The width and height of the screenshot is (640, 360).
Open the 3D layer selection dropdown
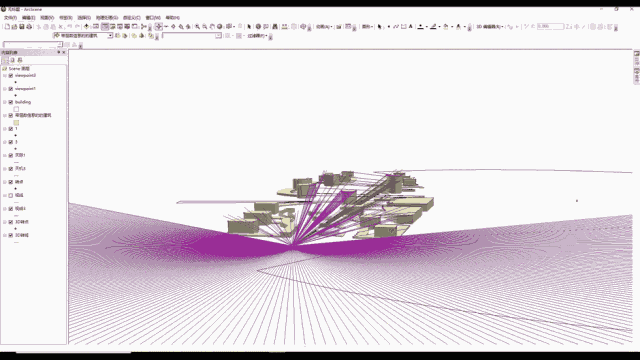(x=110, y=36)
